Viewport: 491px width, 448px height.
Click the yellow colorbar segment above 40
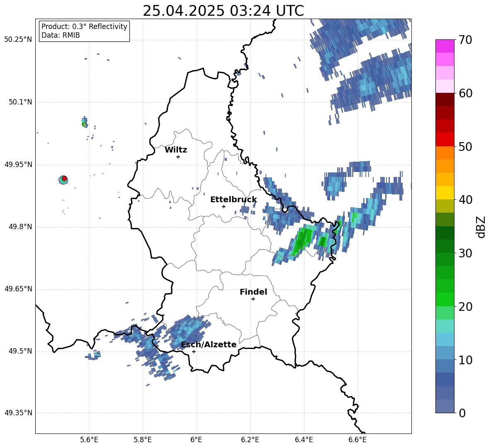[445, 193]
